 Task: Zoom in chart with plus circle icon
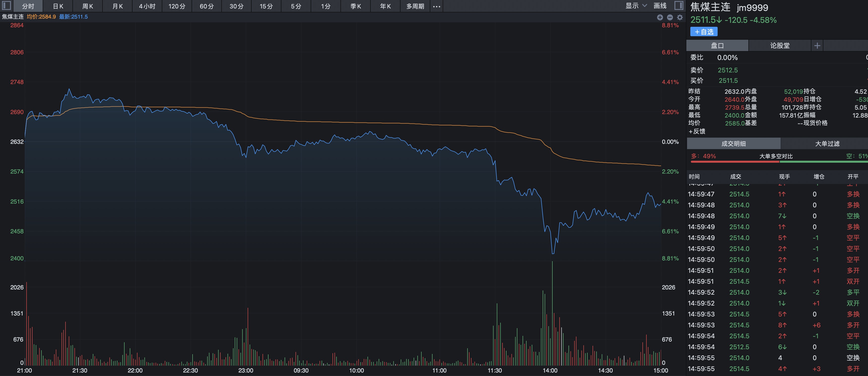[x=660, y=18]
